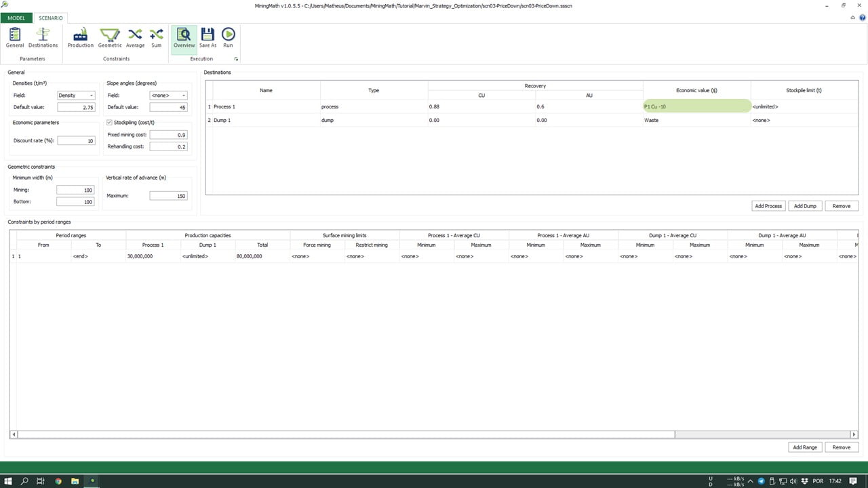Click the Discount rate input field
Image resolution: width=868 pixels, height=488 pixels.
point(76,141)
